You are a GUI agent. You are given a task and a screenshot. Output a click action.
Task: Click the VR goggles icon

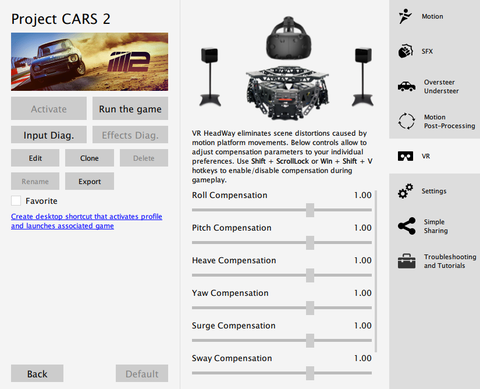(405, 156)
